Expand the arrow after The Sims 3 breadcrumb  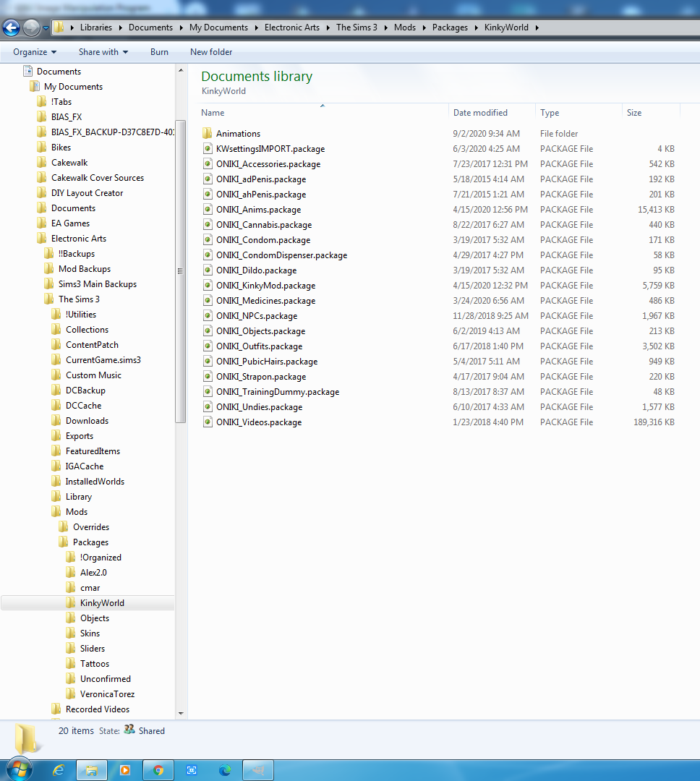pos(385,27)
